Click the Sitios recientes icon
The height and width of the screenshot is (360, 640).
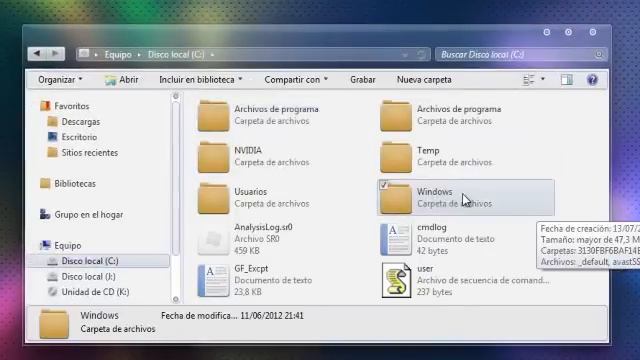point(52,152)
